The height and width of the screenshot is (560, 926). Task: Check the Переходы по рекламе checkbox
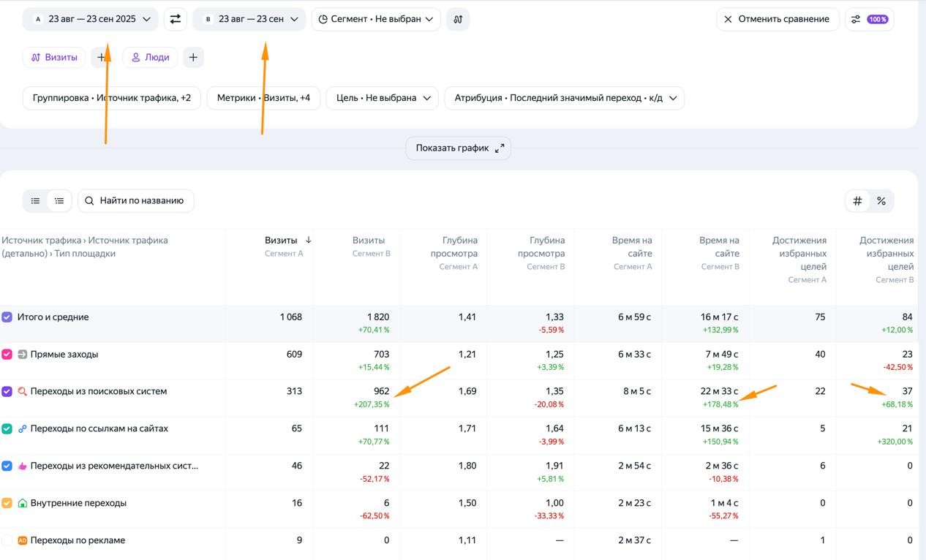tap(7, 540)
